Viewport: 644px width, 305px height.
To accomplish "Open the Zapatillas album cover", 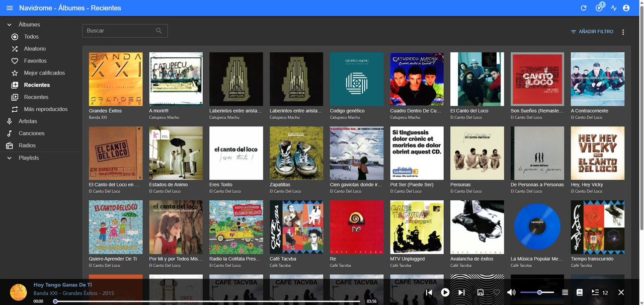I will point(296,153).
